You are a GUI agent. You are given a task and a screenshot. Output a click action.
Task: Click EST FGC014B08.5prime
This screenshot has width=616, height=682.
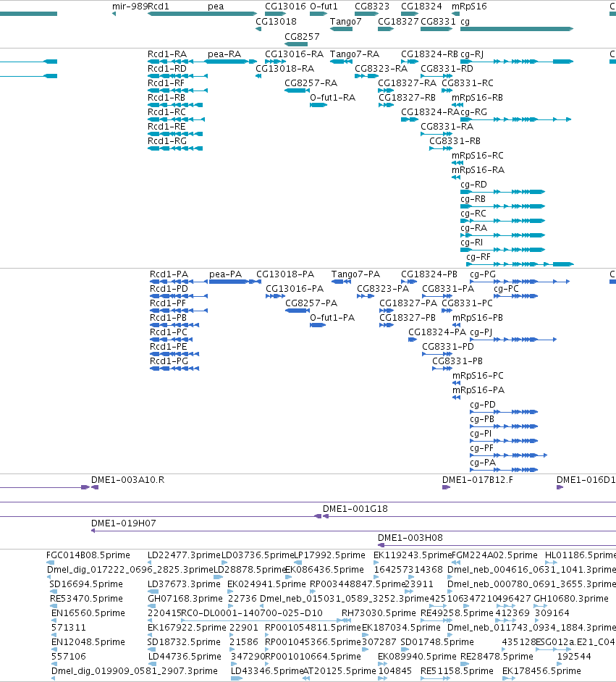click(88, 555)
